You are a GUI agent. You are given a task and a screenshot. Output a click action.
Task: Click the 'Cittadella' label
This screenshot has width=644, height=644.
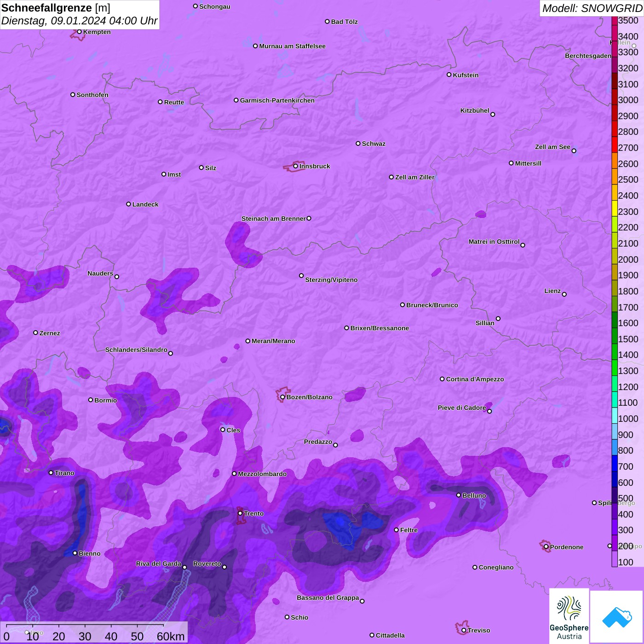point(390,635)
